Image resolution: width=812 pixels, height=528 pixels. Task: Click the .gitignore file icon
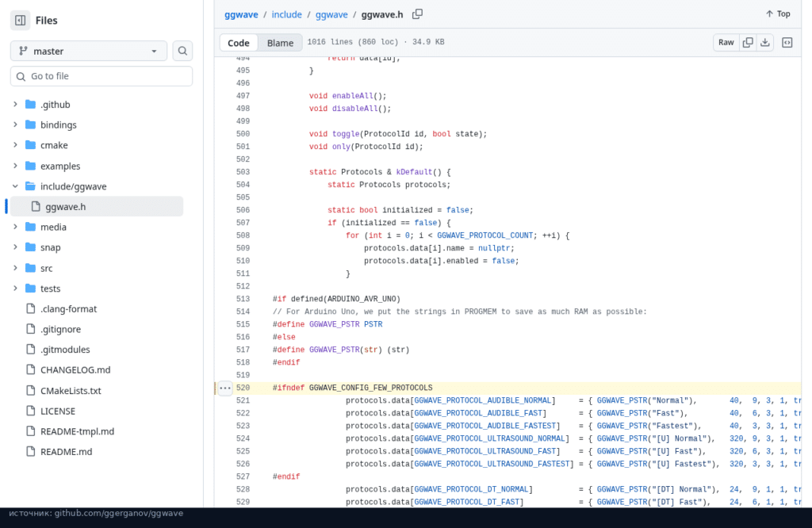[x=31, y=329]
